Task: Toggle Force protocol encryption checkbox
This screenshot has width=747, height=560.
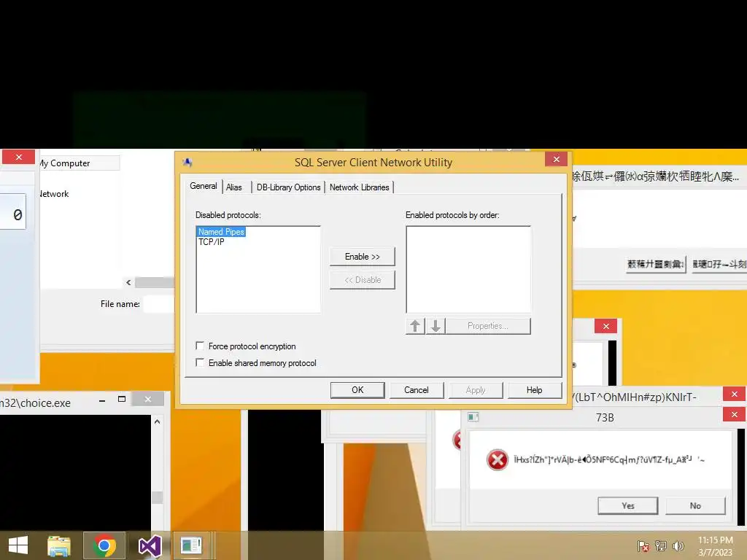Action: (x=200, y=346)
